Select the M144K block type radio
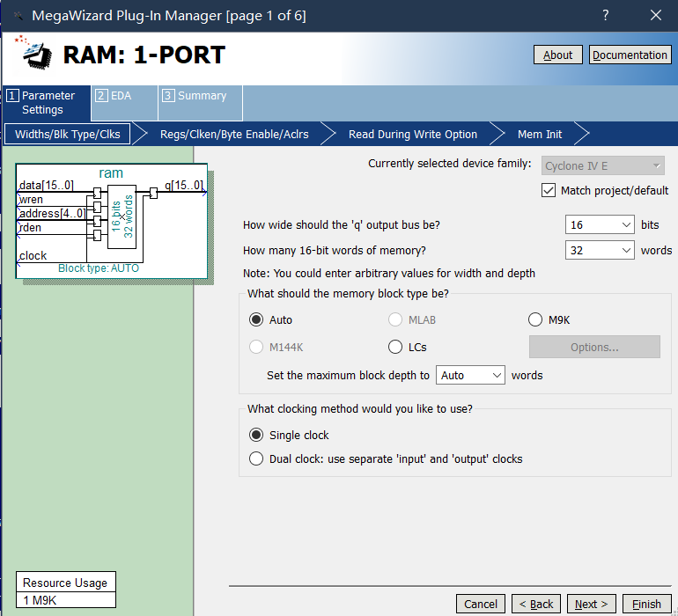The width and height of the screenshot is (678, 616). pos(256,347)
